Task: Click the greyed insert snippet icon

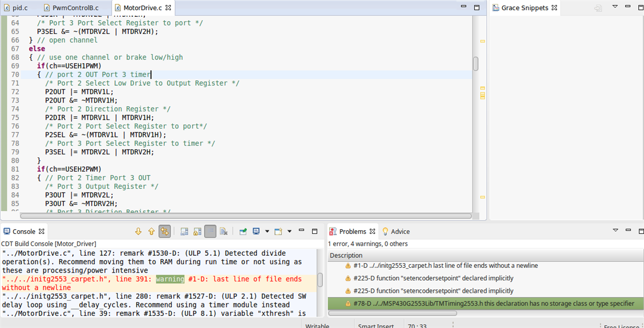Action: (x=598, y=8)
